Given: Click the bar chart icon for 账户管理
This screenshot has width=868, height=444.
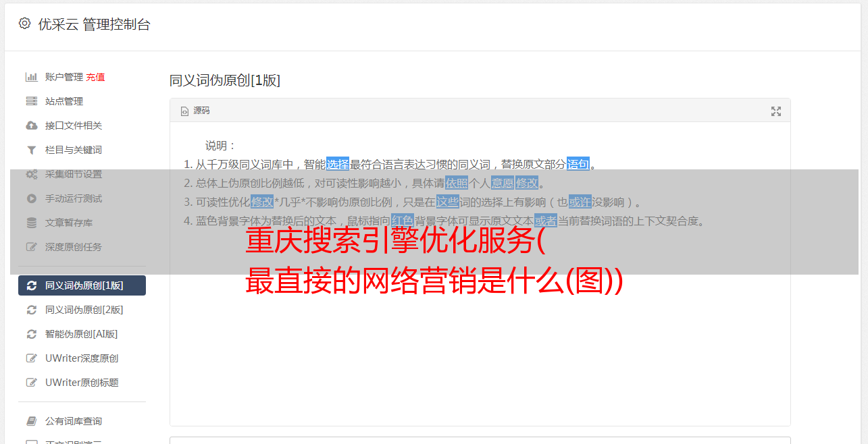Looking at the screenshot, I should pyautogui.click(x=31, y=77).
